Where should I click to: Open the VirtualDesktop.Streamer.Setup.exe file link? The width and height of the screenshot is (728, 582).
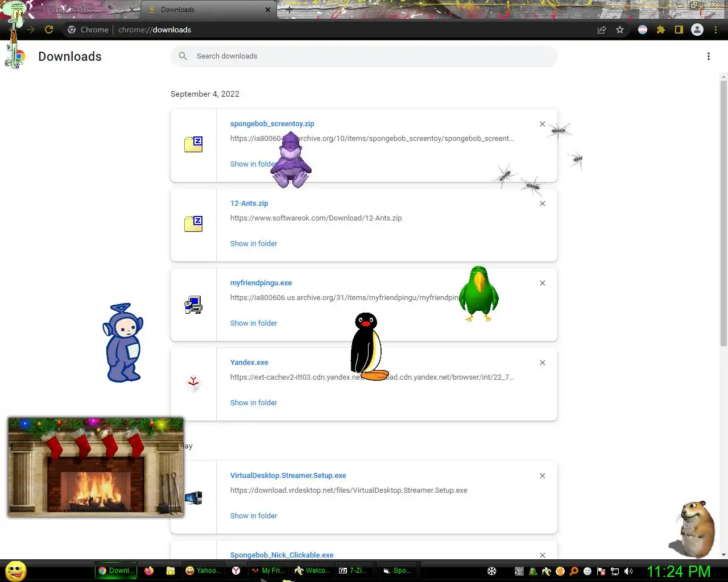coord(288,475)
